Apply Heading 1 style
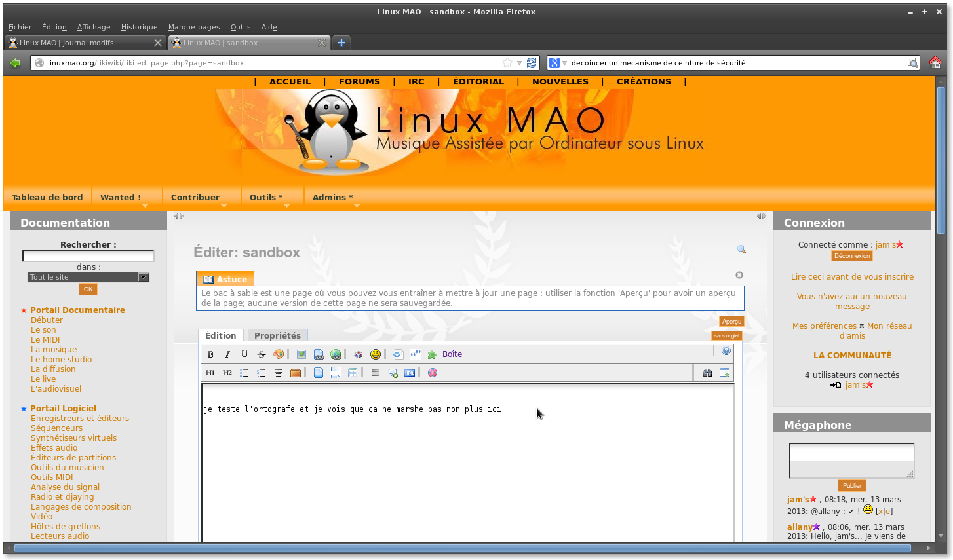953x560 pixels. (210, 373)
